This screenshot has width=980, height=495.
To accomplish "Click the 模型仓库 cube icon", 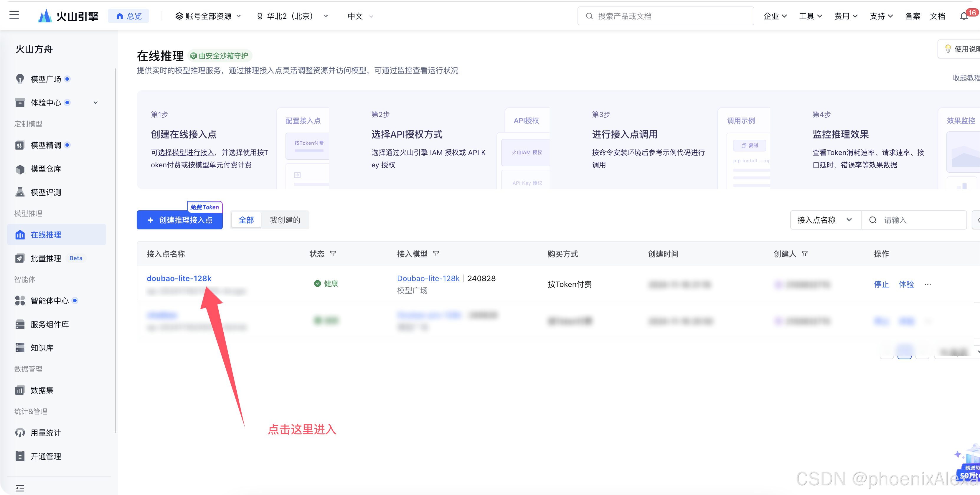I will click(x=20, y=169).
